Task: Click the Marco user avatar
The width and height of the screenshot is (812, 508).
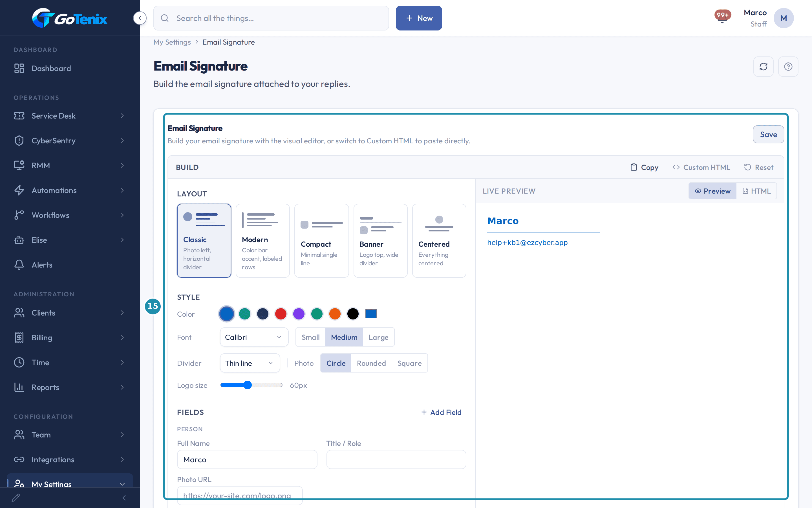Action: click(784, 18)
